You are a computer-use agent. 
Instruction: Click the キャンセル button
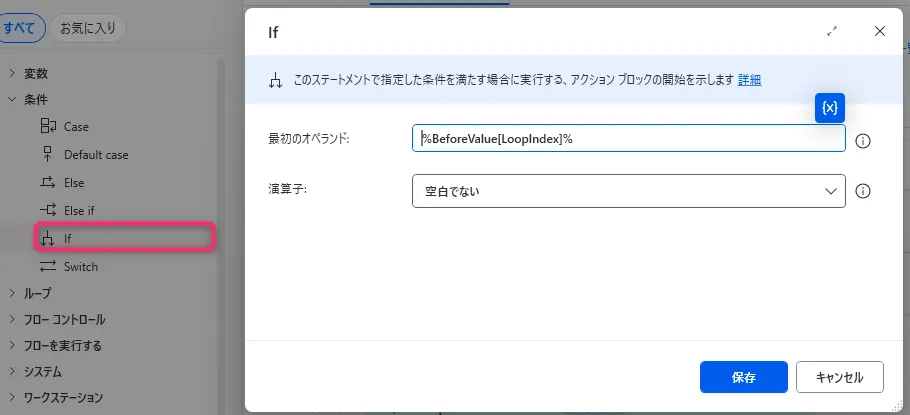[839, 378]
